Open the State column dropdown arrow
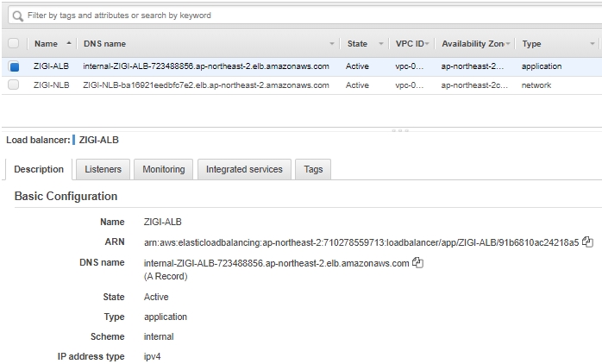Viewport: 602px width, 364px height. (381, 44)
